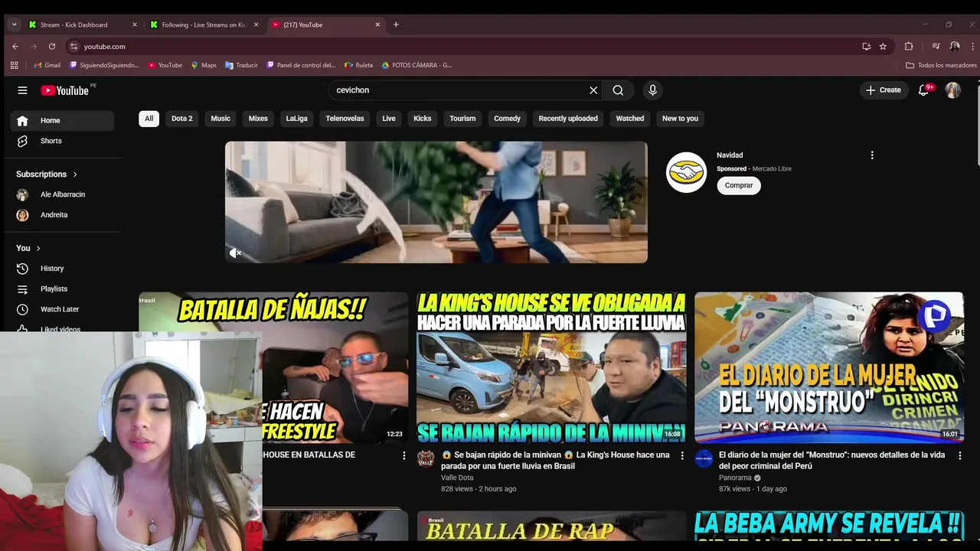The height and width of the screenshot is (551, 980).
Task: Open options menu for the minivan video
Action: click(x=682, y=455)
